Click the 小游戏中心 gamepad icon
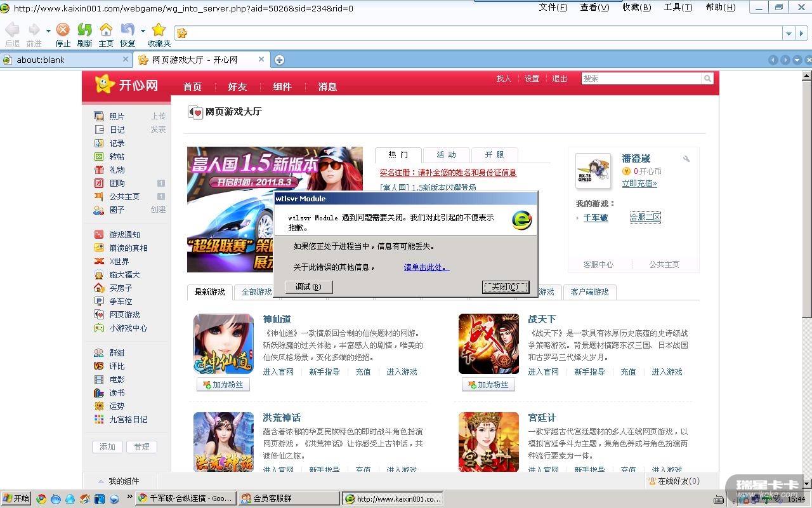This screenshot has width=812, height=508. click(99, 328)
